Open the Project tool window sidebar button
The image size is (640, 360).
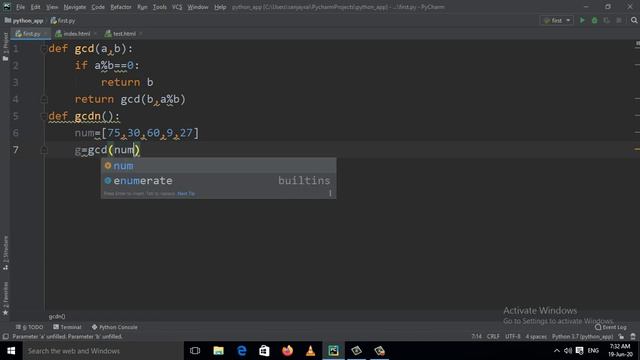5,47
